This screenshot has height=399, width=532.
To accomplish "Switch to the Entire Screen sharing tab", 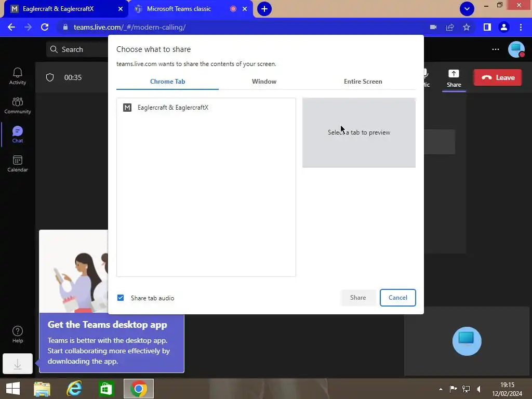I will point(363,82).
